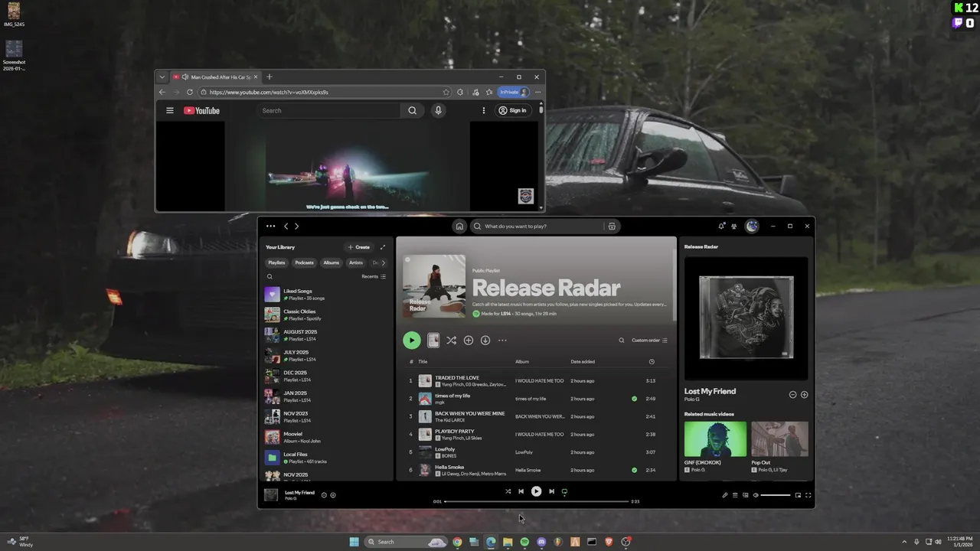Open Spotify profile avatar menu
980x551 pixels.
coord(752,226)
